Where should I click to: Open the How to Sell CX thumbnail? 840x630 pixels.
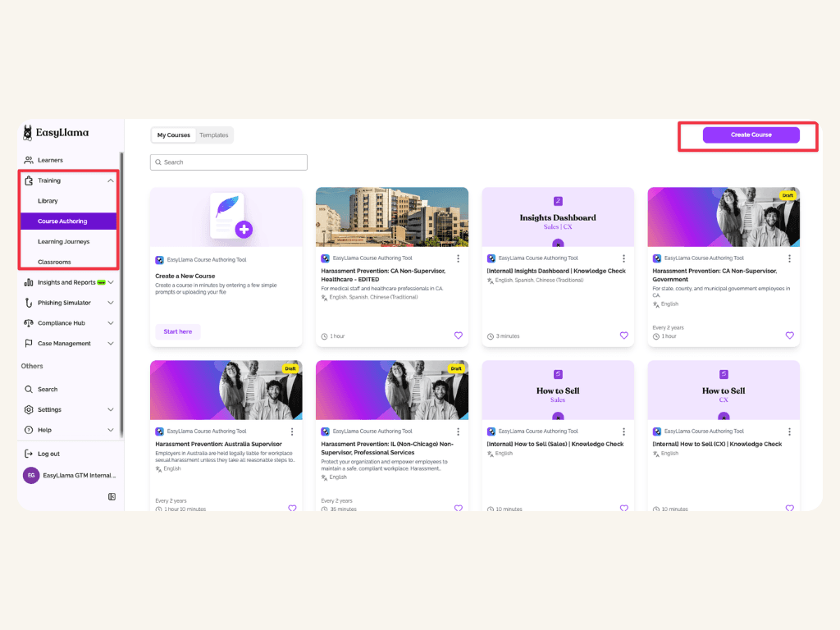tap(724, 390)
